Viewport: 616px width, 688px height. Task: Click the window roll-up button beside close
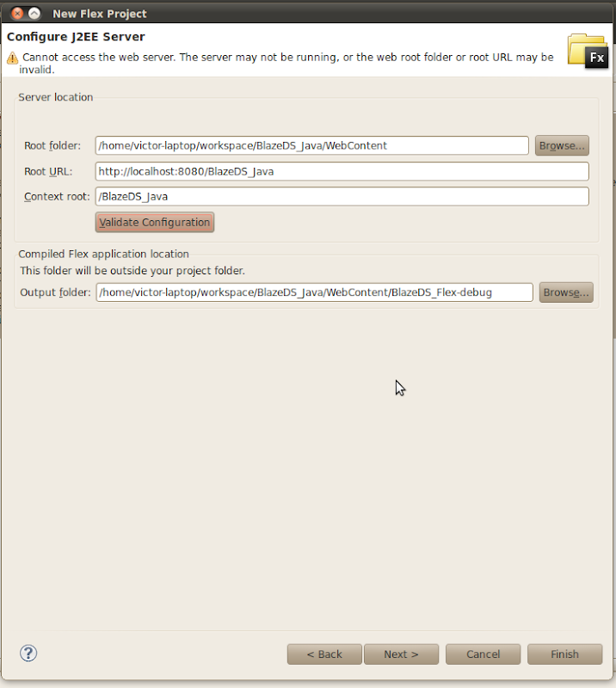point(34,14)
